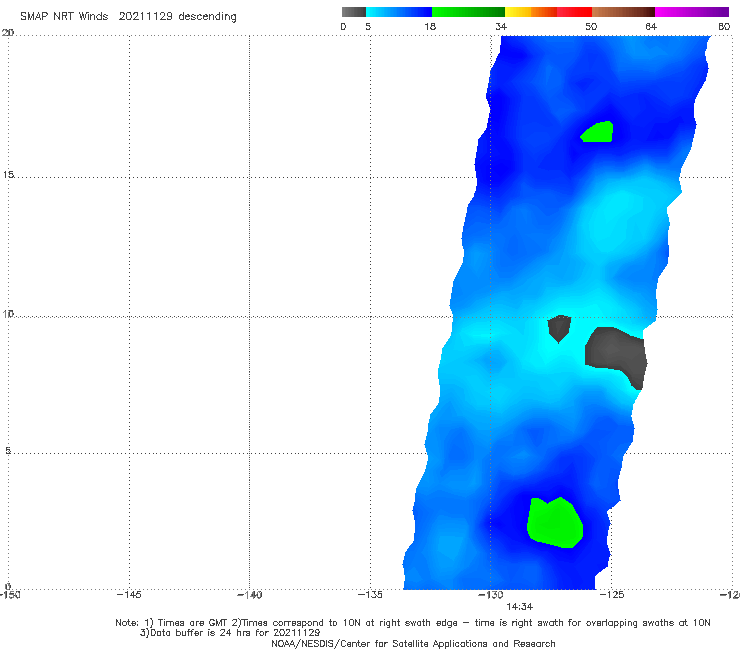Click the latitude label '15' on the axis
Viewport: 740px width, 650px height.
(x=8, y=175)
